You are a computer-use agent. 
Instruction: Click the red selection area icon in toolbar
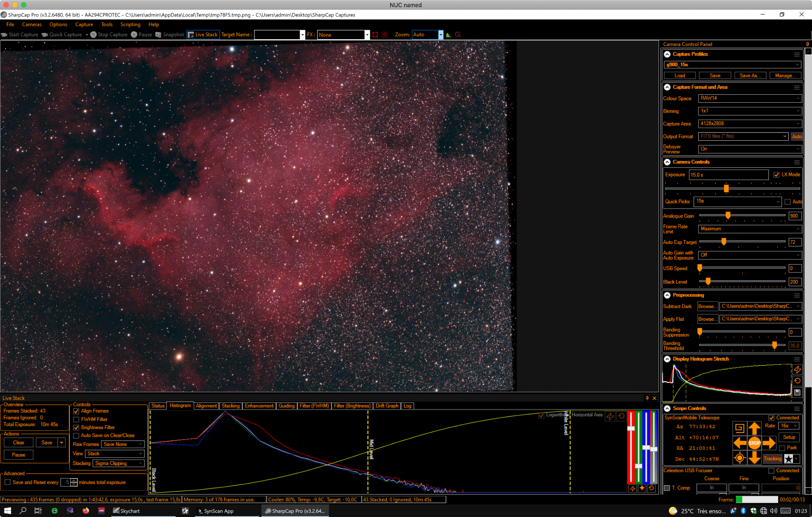pyautogui.click(x=375, y=35)
